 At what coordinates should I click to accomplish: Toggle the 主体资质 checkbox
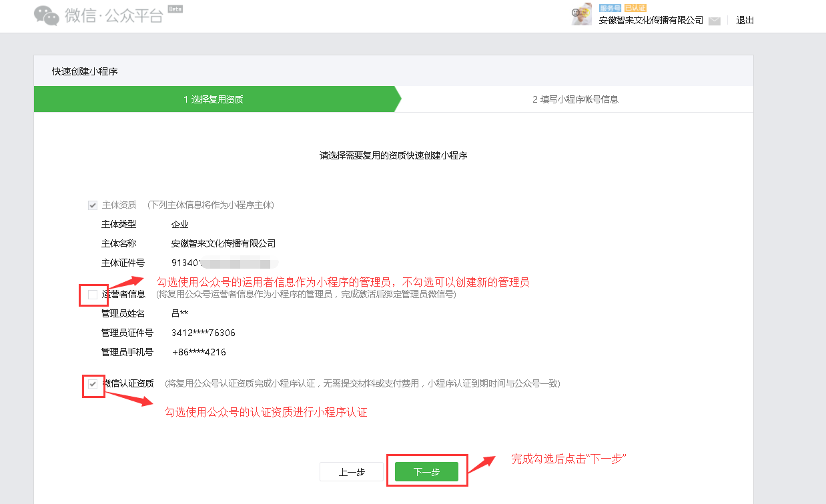click(93, 205)
